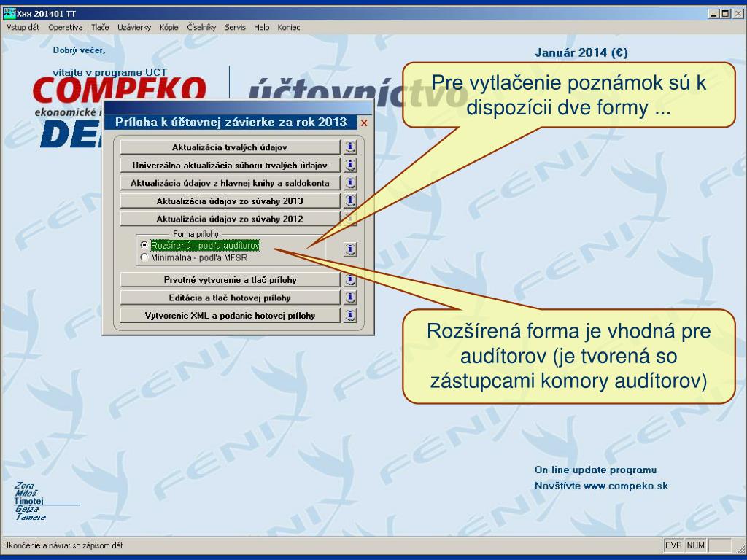Open the Servis menu
The width and height of the screenshot is (747, 560).
236,28
